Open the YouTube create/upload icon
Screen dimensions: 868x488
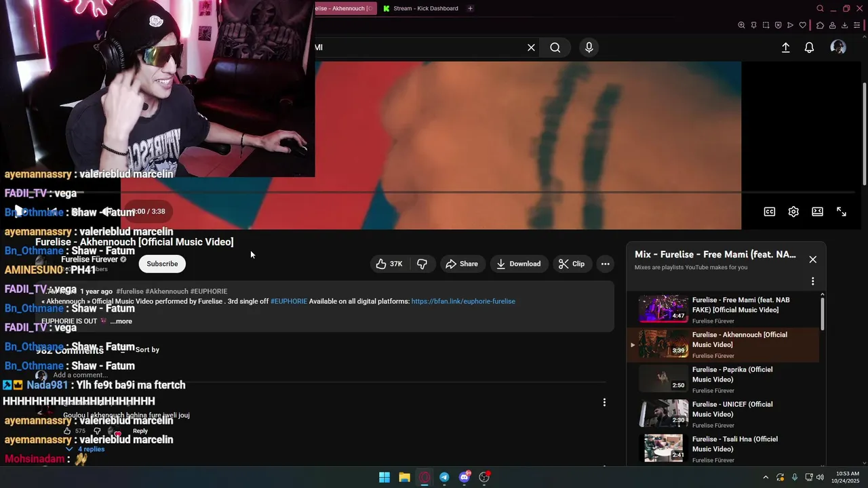(785, 47)
